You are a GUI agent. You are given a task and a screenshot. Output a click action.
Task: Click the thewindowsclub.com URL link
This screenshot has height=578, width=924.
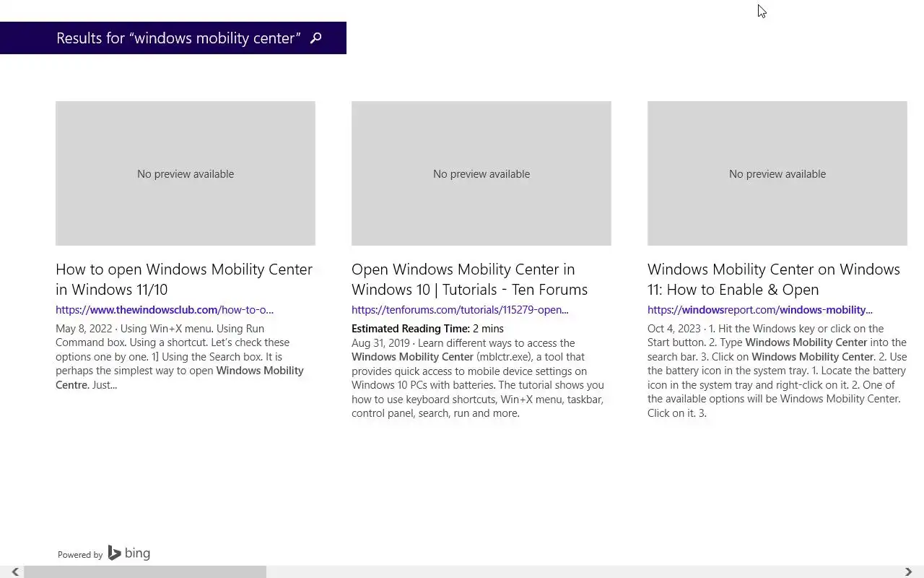point(165,310)
